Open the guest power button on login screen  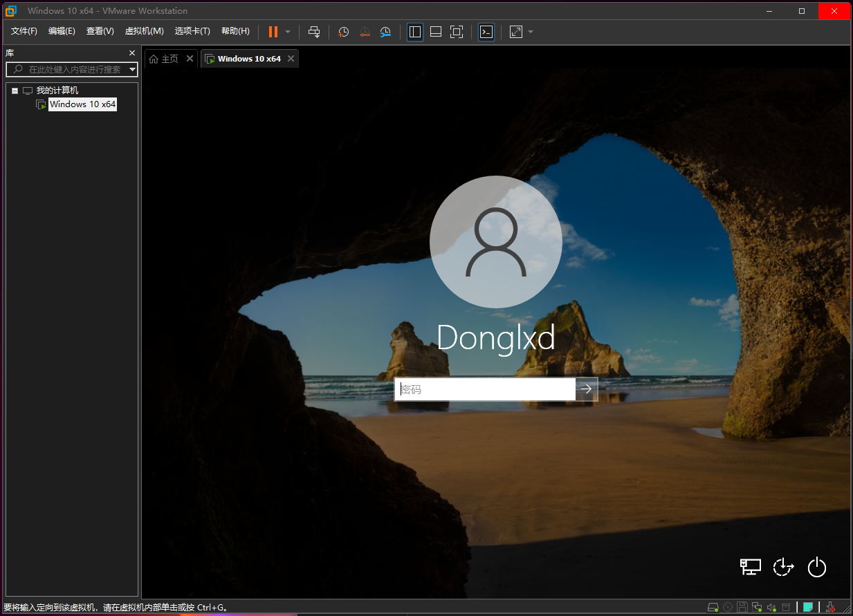(817, 567)
